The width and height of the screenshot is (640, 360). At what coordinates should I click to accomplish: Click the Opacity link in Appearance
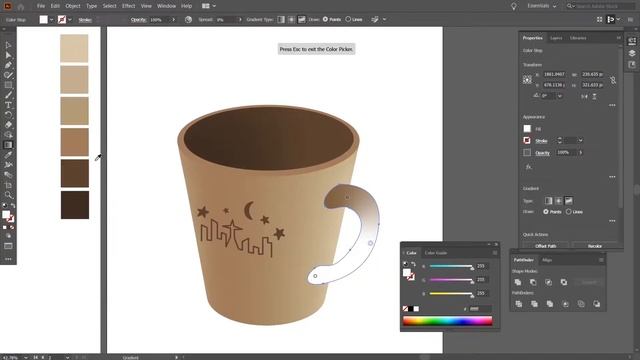tap(542, 153)
